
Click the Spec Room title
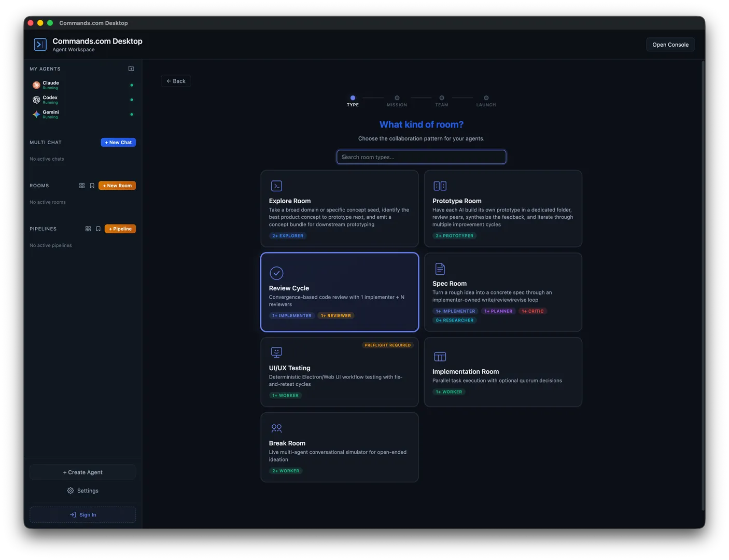(450, 283)
